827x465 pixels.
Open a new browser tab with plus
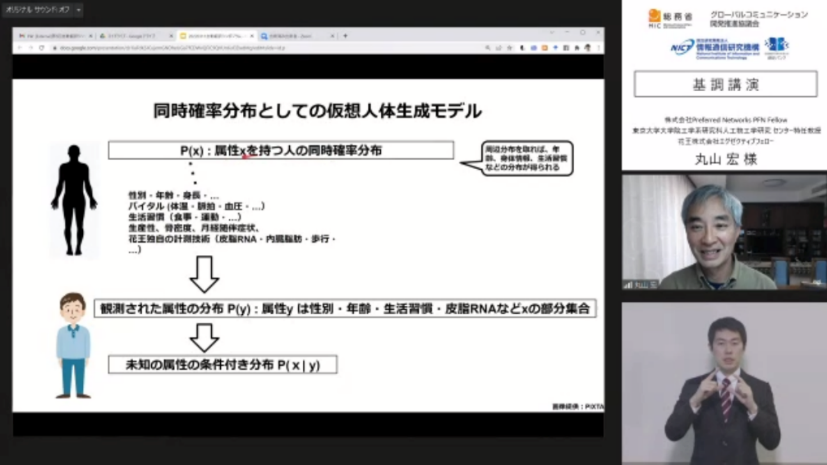click(x=345, y=36)
